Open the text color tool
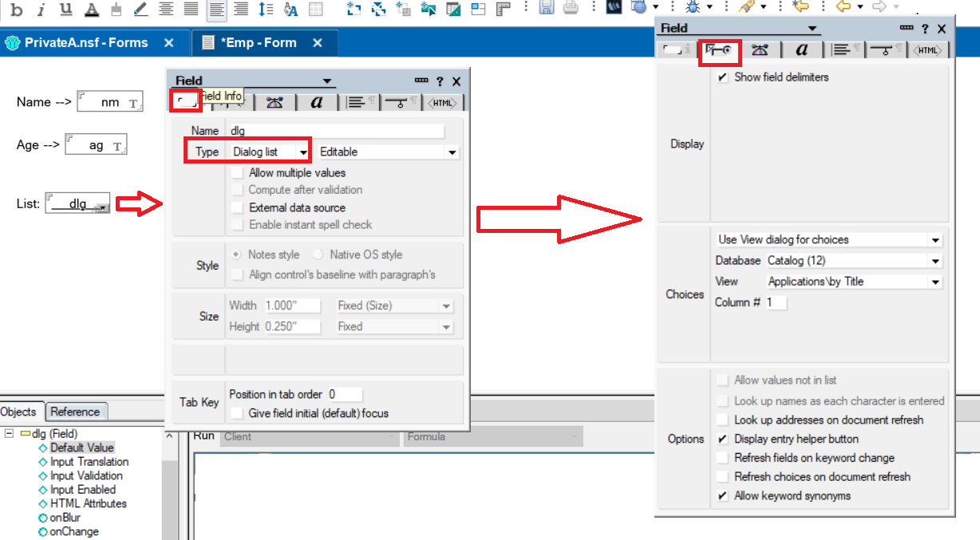This screenshot has width=980, height=540. [91, 10]
